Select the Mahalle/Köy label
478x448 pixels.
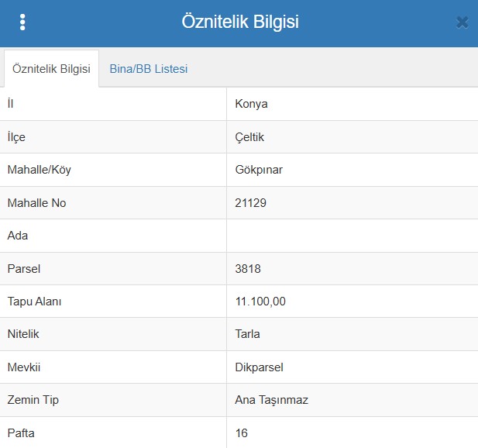(39, 170)
